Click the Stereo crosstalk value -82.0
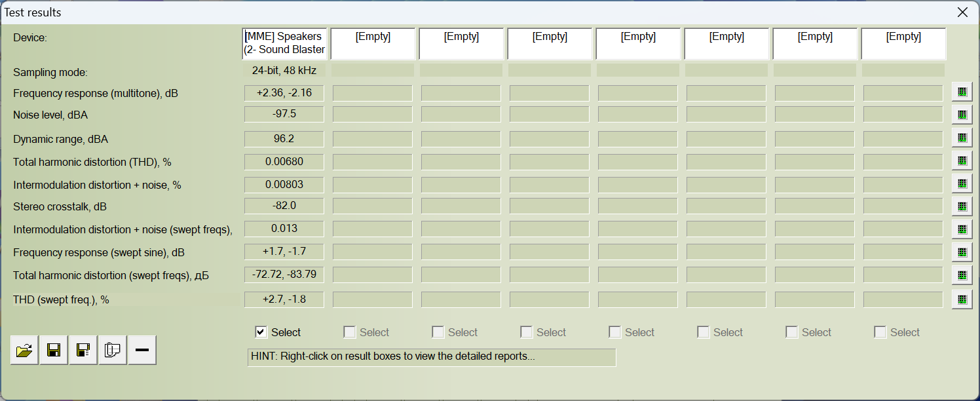This screenshot has width=980, height=401. pos(284,206)
